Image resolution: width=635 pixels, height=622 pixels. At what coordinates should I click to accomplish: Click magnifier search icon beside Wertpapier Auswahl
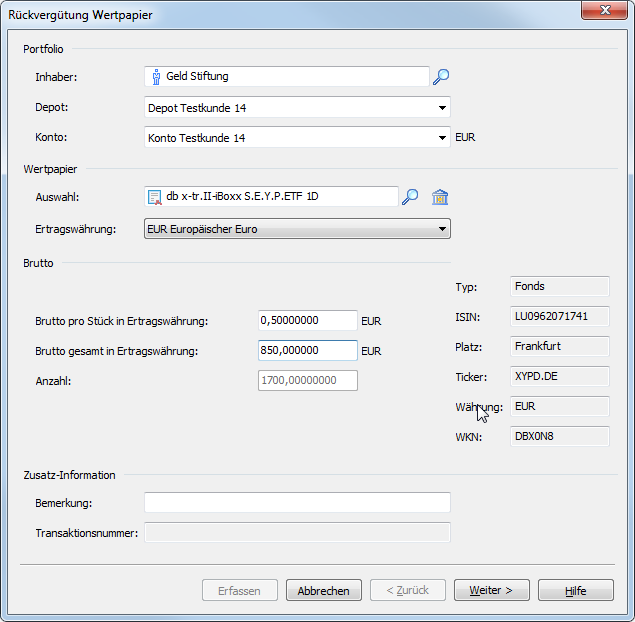click(409, 197)
